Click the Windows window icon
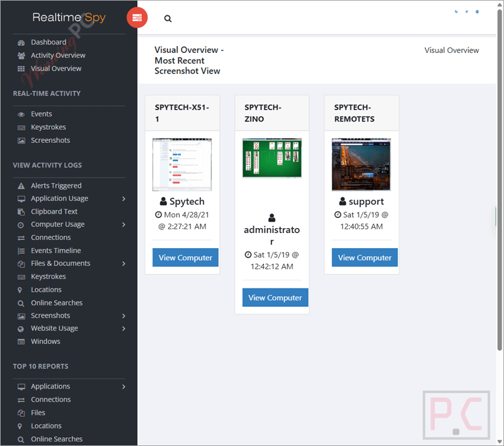Image resolution: width=504 pixels, height=446 pixels. (21, 341)
